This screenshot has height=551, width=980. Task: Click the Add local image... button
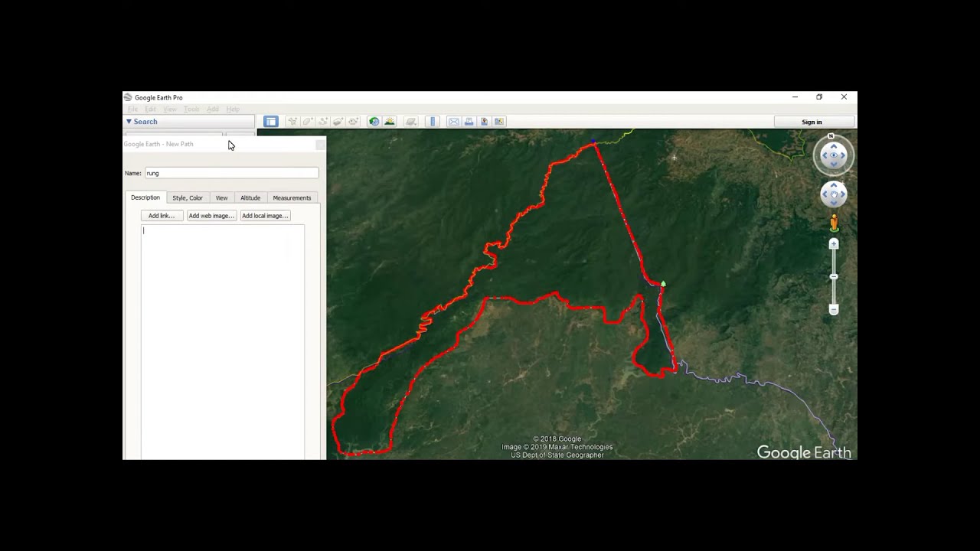(x=265, y=216)
